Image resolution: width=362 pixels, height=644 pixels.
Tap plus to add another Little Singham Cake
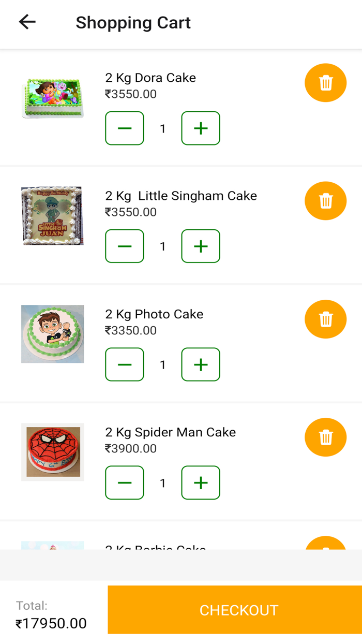click(200, 246)
